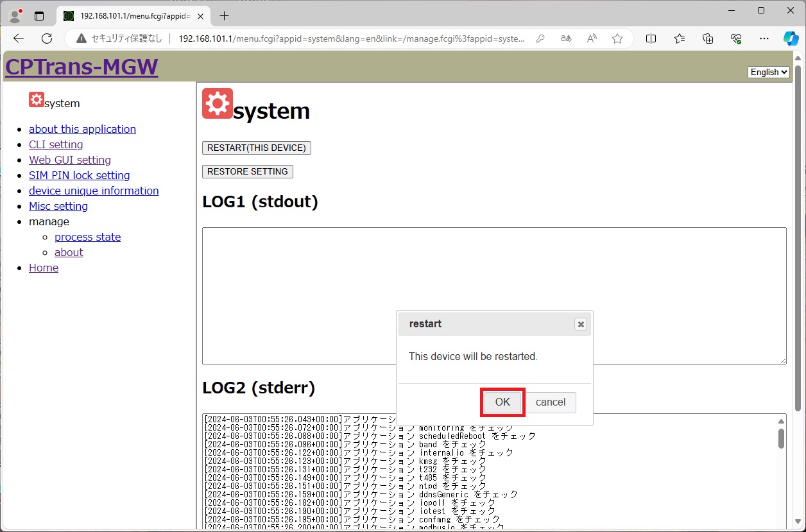This screenshot has width=806, height=532.
Task: Open the CLI setting link
Action: point(56,144)
